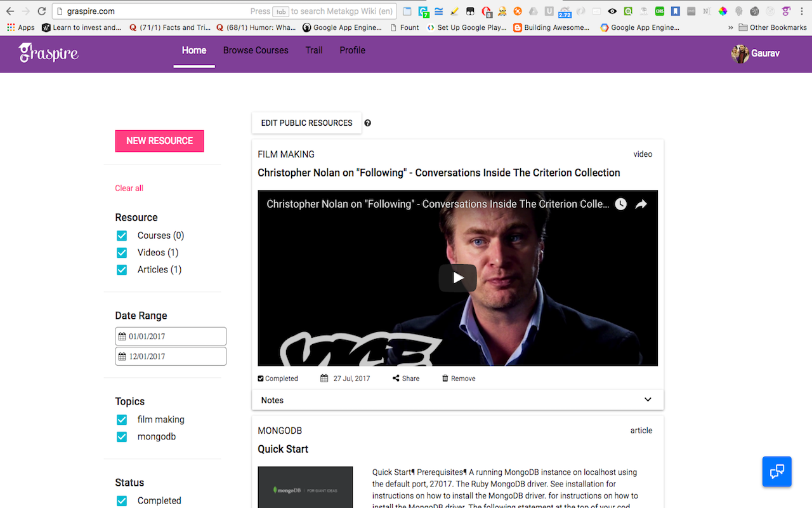Viewport: 812px width, 508px height.
Task: Open the Apps shortcut in bookmarks bar
Action: (21, 27)
